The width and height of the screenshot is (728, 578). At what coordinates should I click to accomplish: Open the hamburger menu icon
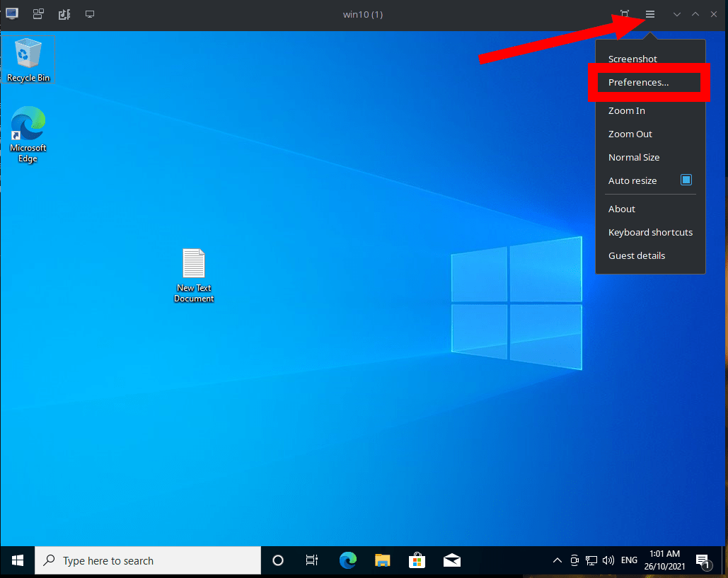(x=649, y=14)
